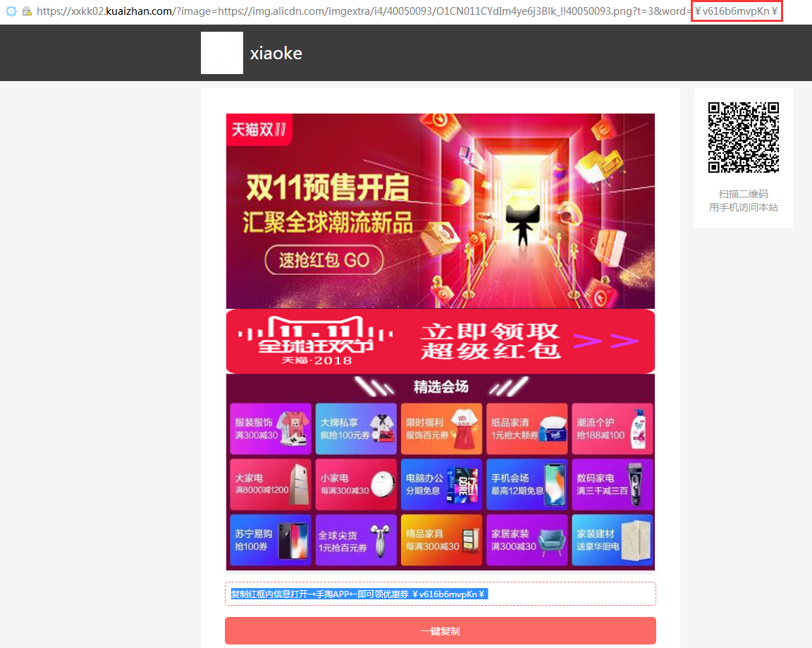
Task: Click the xiaoke site title
Action: [x=276, y=53]
